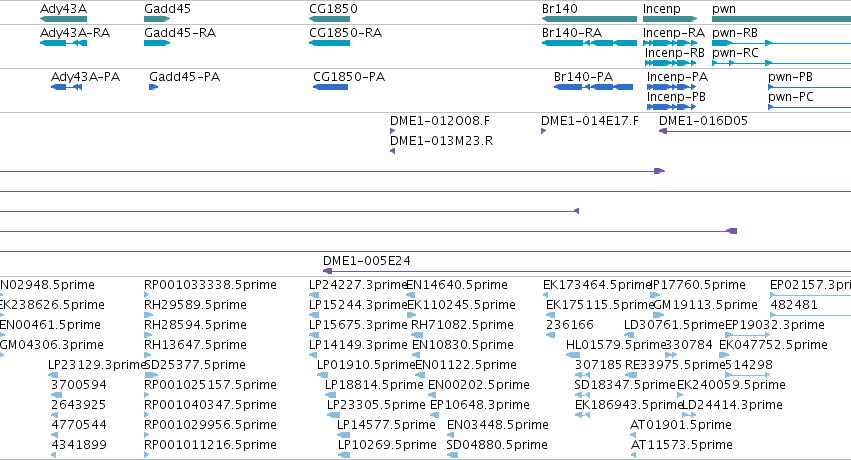Click the LP23129.3prime EST label
This screenshot has width=851, height=460.
click(97, 365)
